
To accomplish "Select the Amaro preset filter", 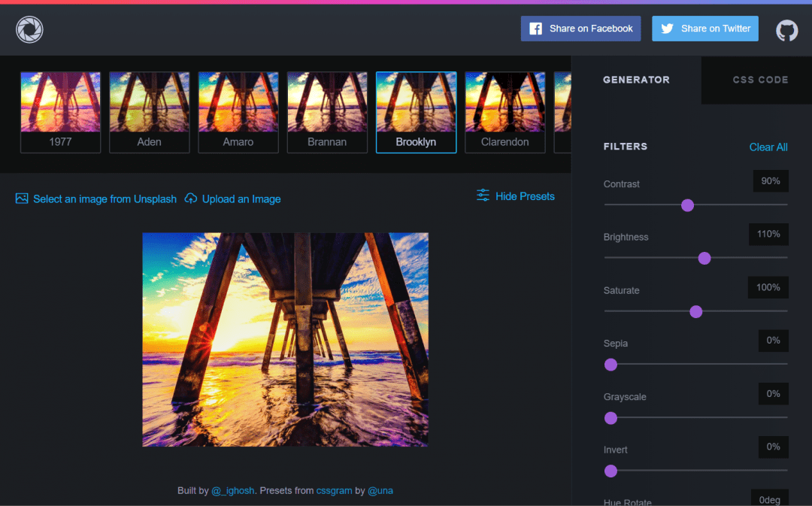I will [x=238, y=112].
